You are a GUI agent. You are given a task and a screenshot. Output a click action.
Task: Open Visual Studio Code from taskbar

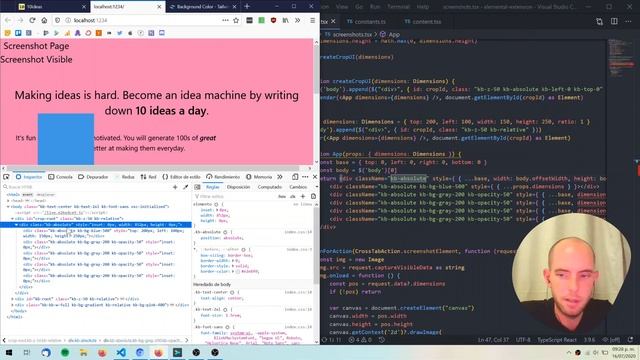121,352
